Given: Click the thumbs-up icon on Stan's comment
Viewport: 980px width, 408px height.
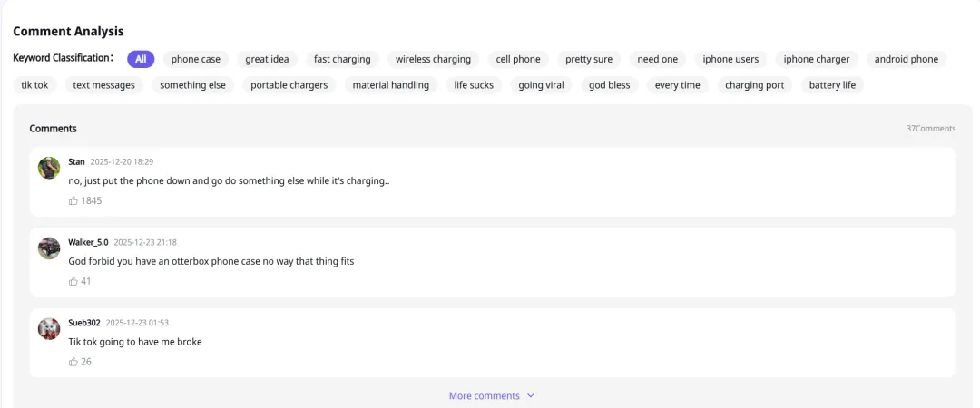Looking at the screenshot, I should click(73, 200).
